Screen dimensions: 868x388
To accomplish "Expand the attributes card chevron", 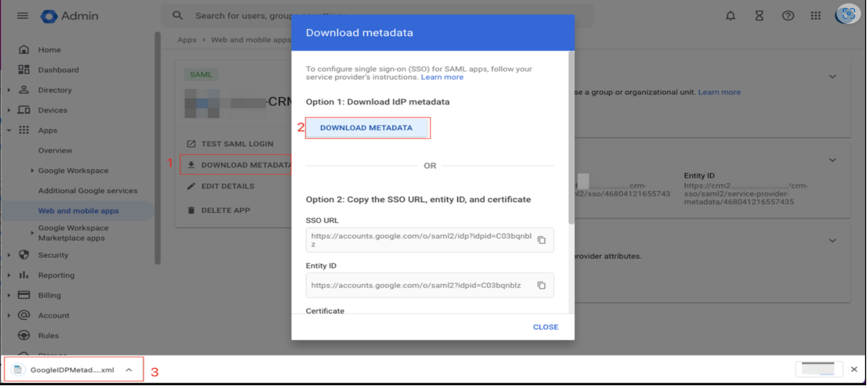I will tap(832, 240).
